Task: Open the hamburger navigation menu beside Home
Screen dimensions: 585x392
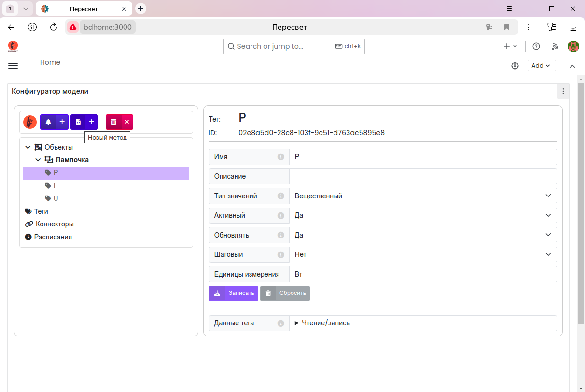Action: coord(13,66)
